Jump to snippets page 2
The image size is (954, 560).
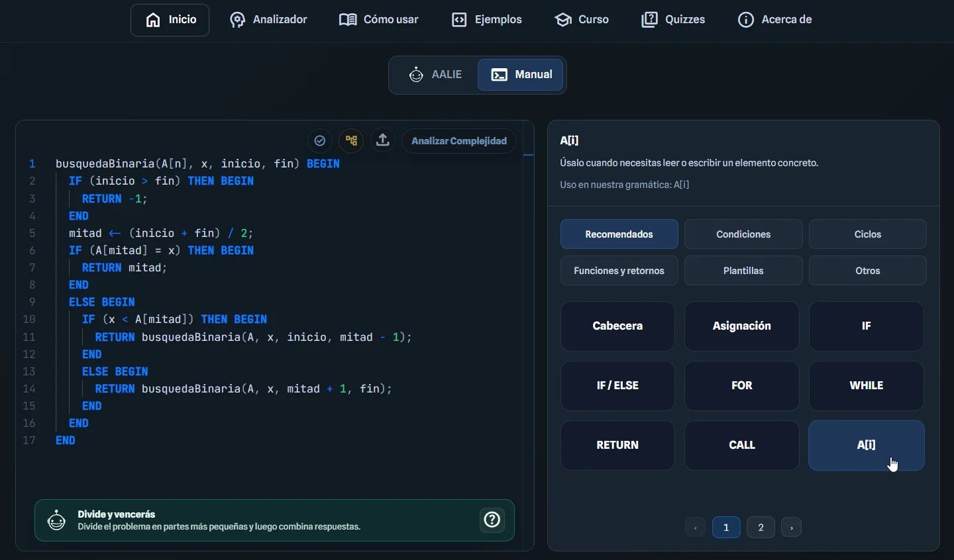(x=761, y=528)
